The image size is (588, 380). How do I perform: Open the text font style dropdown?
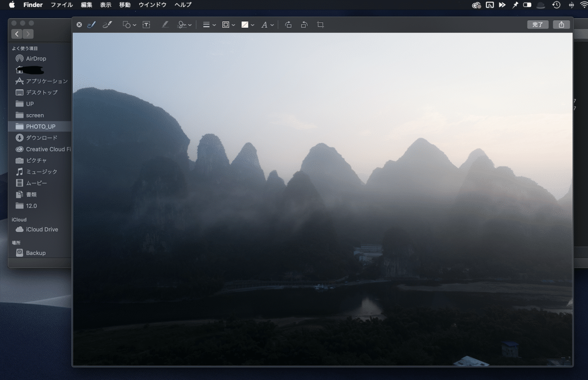(267, 25)
